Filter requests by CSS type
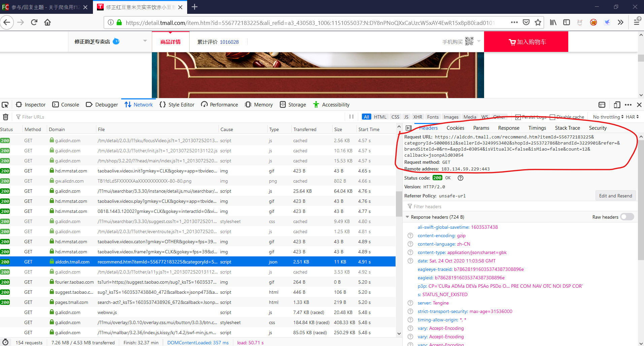This screenshot has height=346, width=644. pyautogui.click(x=395, y=117)
